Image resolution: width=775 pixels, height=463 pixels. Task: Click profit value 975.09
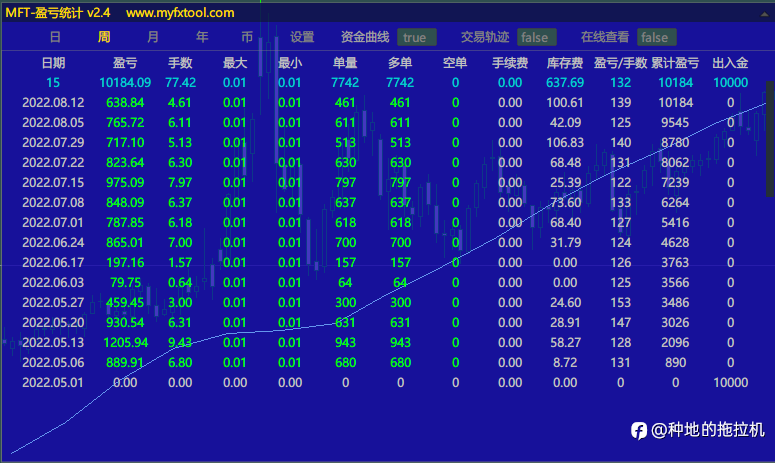point(125,183)
